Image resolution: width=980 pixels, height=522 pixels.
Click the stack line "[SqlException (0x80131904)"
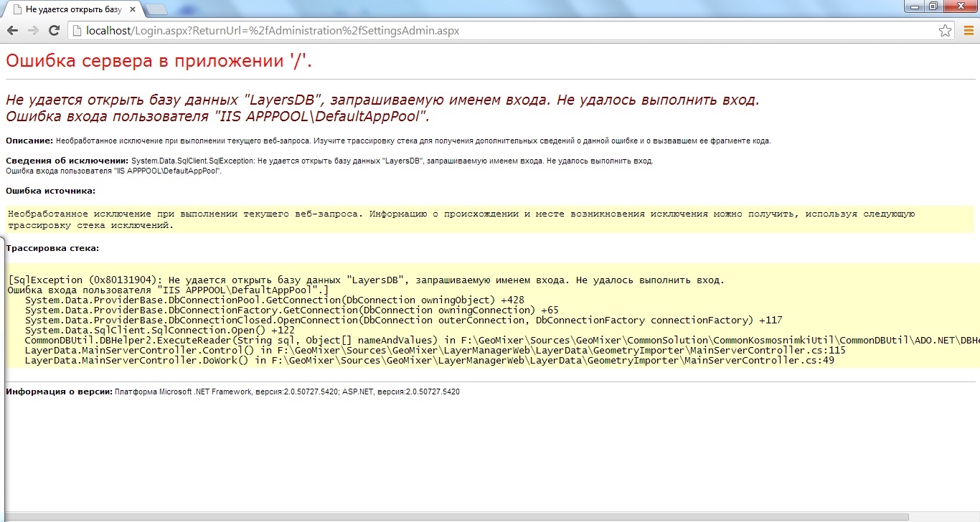point(366,280)
